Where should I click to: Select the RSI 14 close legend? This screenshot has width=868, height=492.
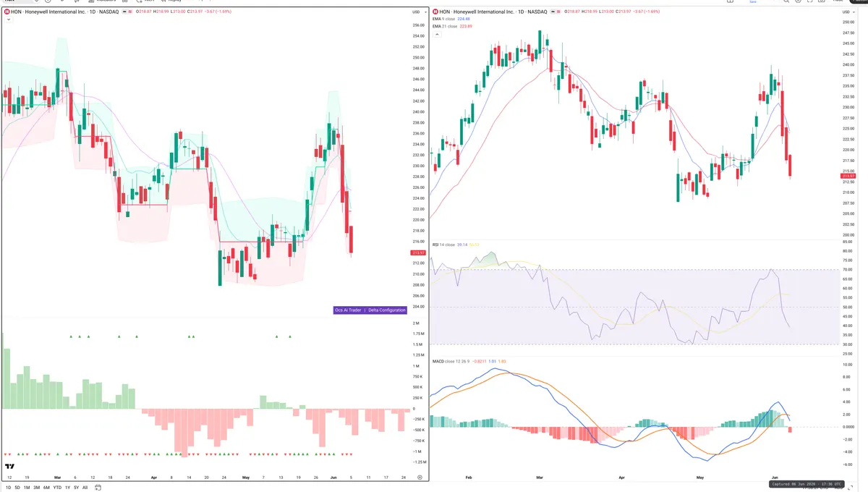[x=443, y=245]
